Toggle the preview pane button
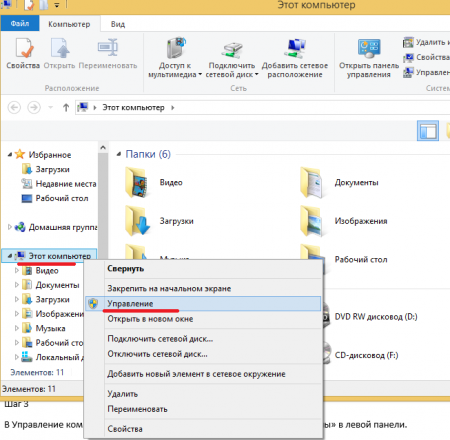Image resolution: width=450 pixels, height=440 pixels. point(428,131)
